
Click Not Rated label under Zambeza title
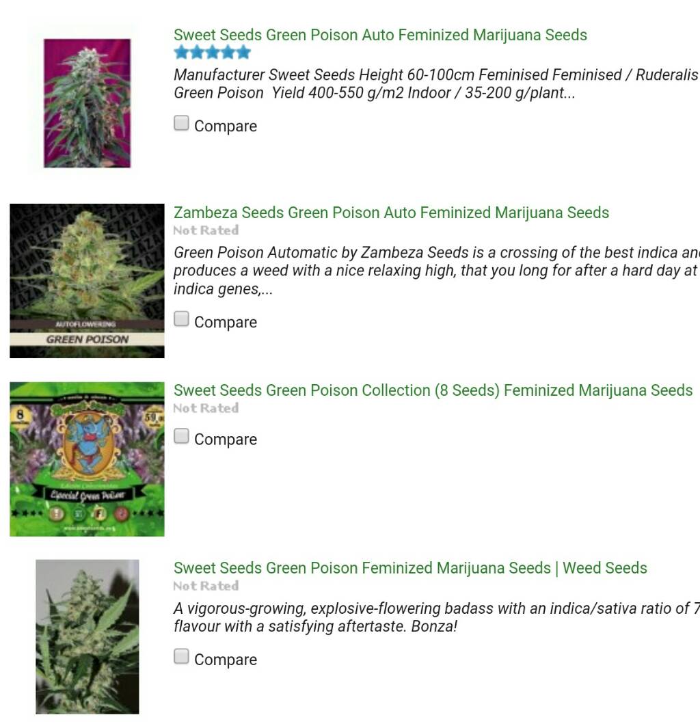click(x=206, y=230)
